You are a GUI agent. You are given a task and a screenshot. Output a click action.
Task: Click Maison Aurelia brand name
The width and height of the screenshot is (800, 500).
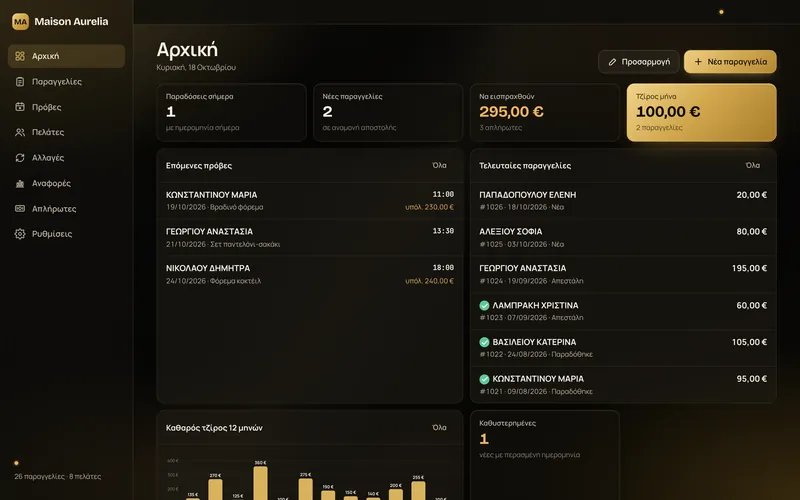coord(71,21)
